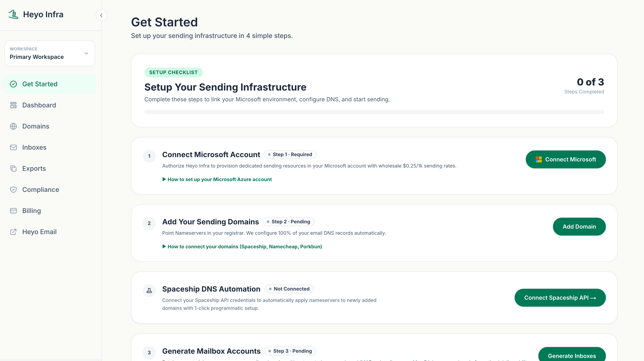The image size is (644, 361).
Task: Click the Microsoft logo in Connect button
Action: [x=539, y=159]
